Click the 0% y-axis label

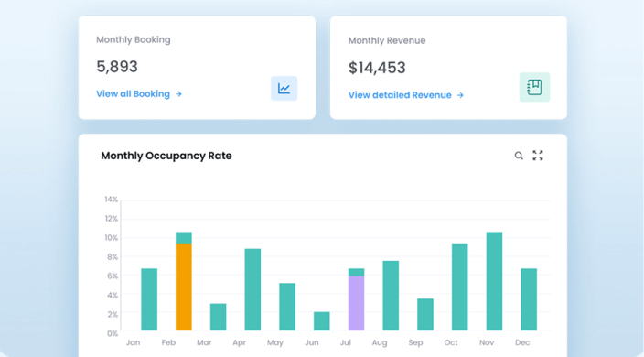pyautogui.click(x=113, y=333)
